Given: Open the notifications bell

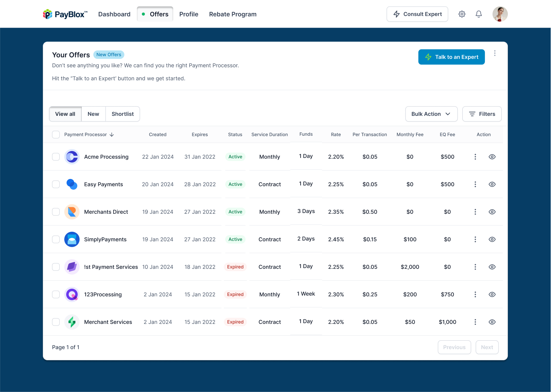Looking at the screenshot, I should click(479, 14).
